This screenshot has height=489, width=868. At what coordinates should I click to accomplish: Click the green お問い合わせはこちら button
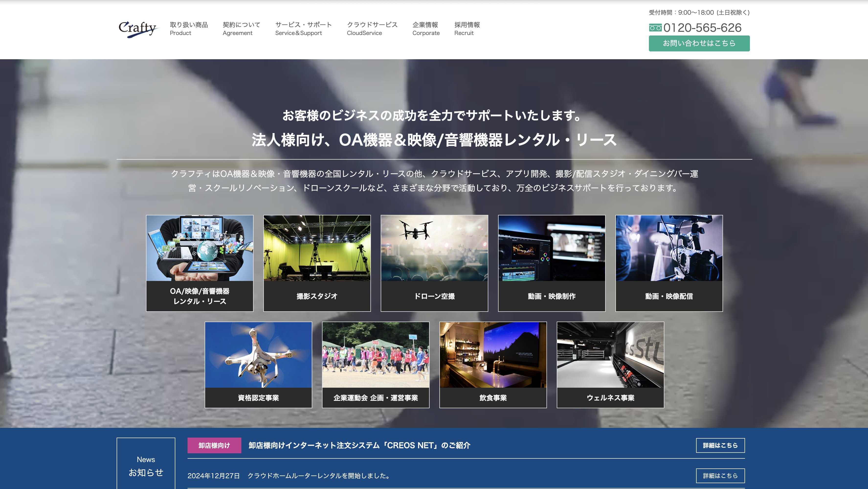click(x=699, y=43)
